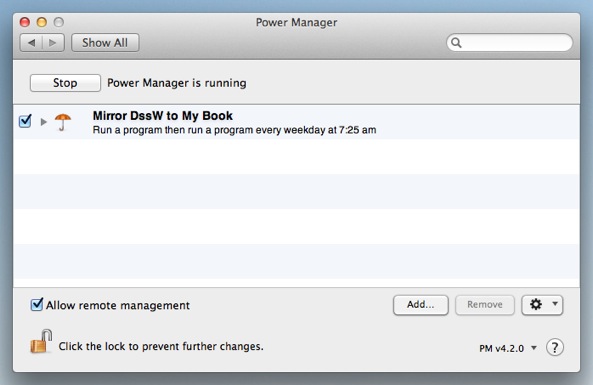Click the help question mark button
The height and width of the screenshot is (385, 593).
(555, 347)
